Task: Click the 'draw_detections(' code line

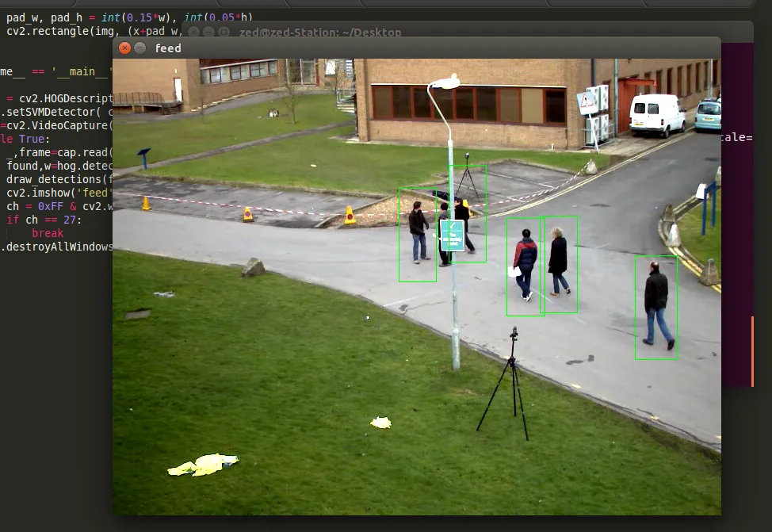Action: click(x=60, y=179)
